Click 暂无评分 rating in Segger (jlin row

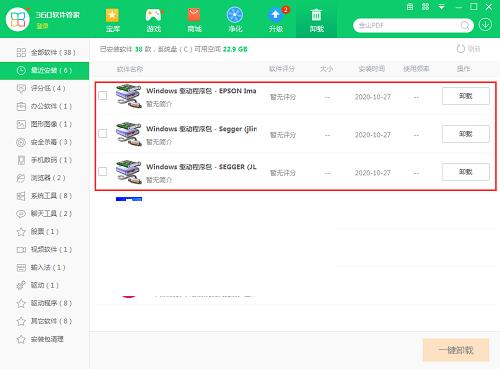coord(283,135)
